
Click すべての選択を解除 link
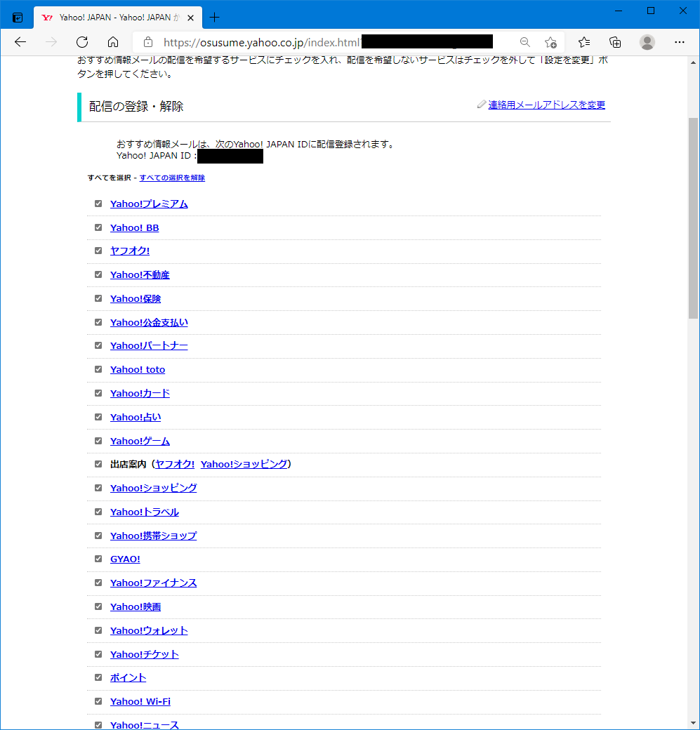[x=172, y=178]
